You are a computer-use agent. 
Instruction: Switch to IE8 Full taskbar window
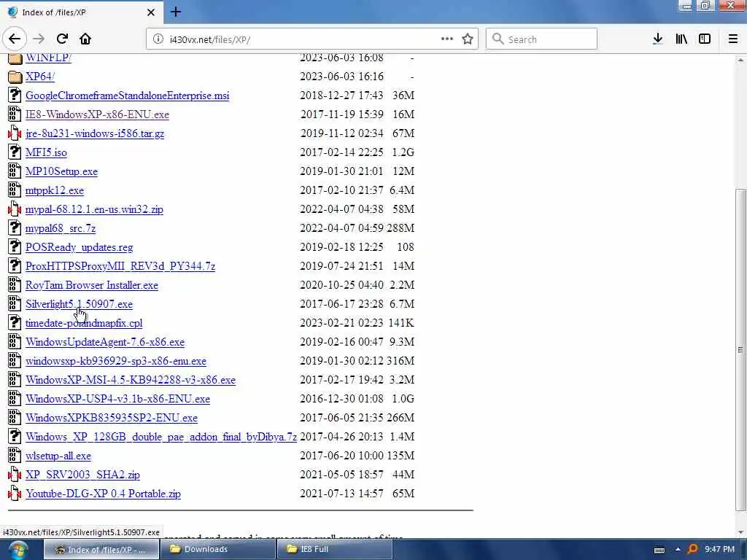(x=334, y=549)
